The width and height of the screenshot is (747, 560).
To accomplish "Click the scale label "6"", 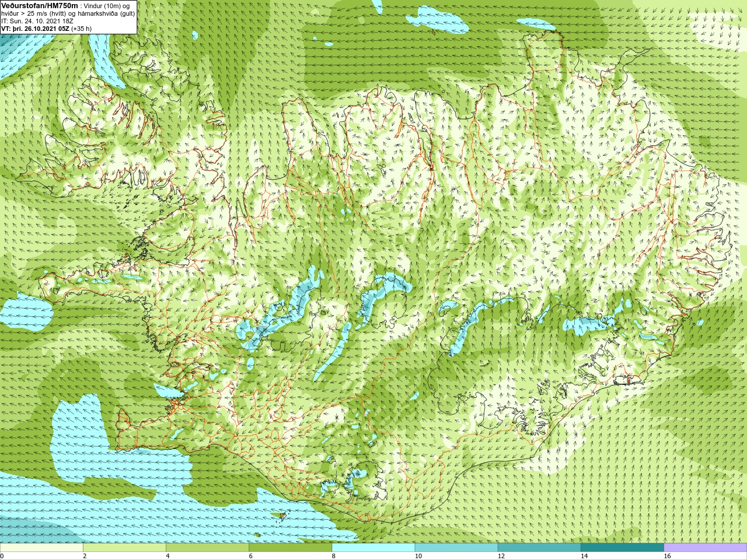I will click(x=250, y=556).
